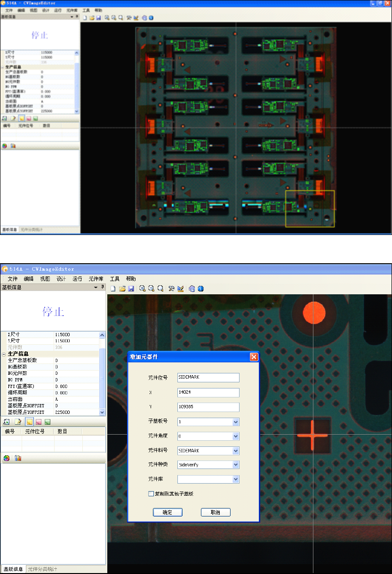Click the zoom-in magnifier in the lower window toolbar
Image resolution: width=392 pixels, height=574 pixels.
coord(142,289)
